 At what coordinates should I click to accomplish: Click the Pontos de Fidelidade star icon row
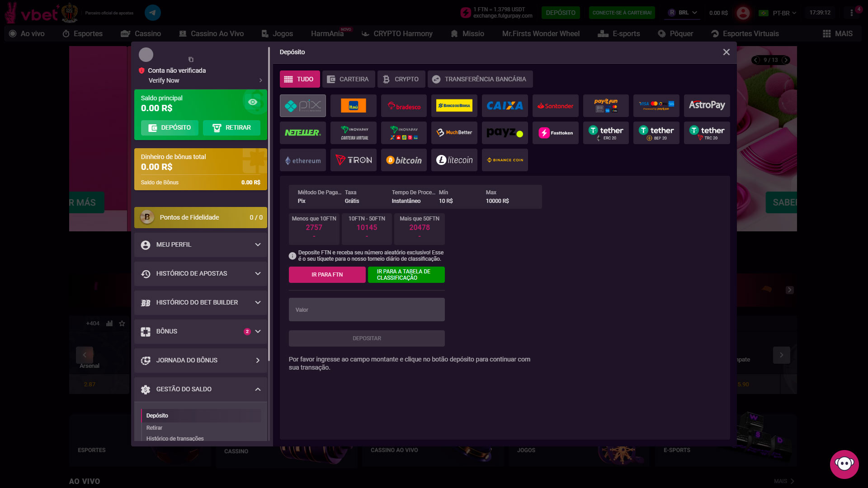pos(200,217)
